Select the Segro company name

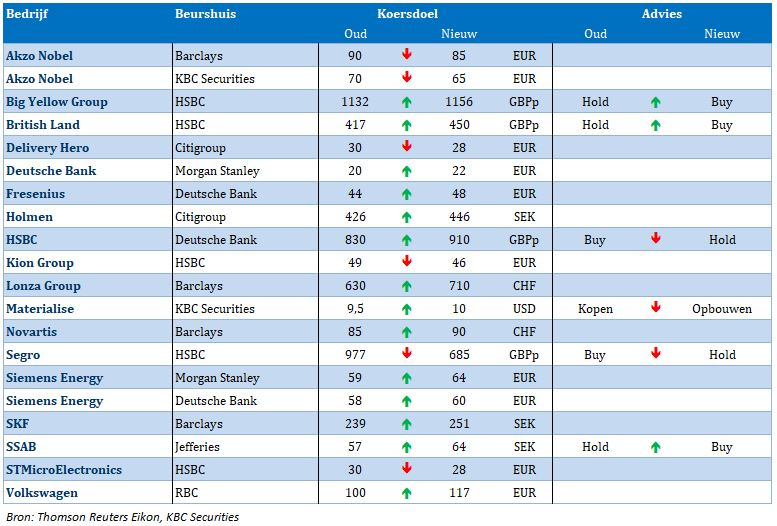(23, 355)
